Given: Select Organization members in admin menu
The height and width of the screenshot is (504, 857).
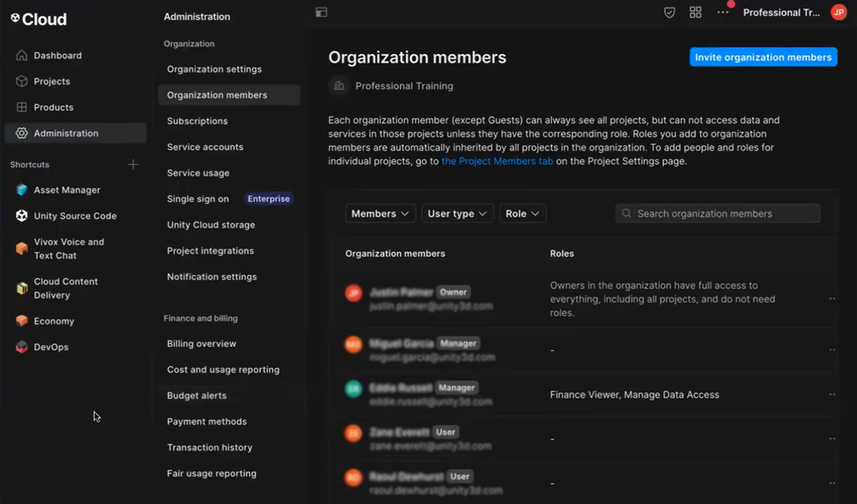Looking at the screenshot, I should pos(229,95).
